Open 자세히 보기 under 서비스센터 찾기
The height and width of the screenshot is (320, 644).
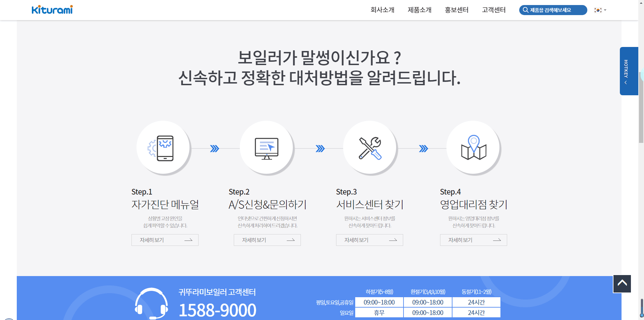(370, 240)
